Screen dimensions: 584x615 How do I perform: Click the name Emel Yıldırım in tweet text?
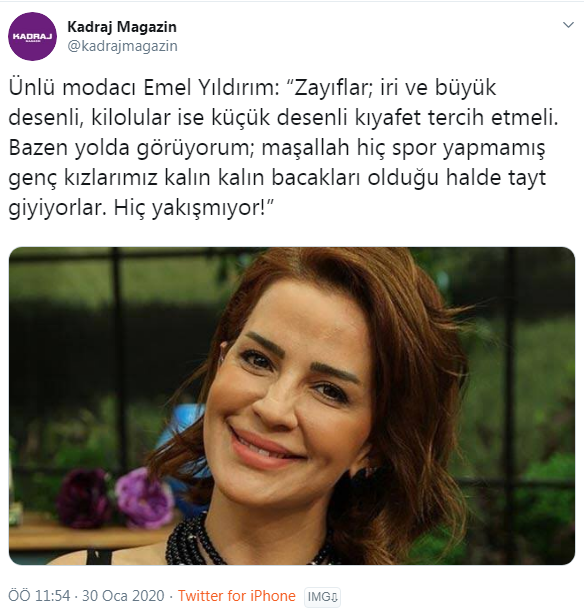coord(211,87)
